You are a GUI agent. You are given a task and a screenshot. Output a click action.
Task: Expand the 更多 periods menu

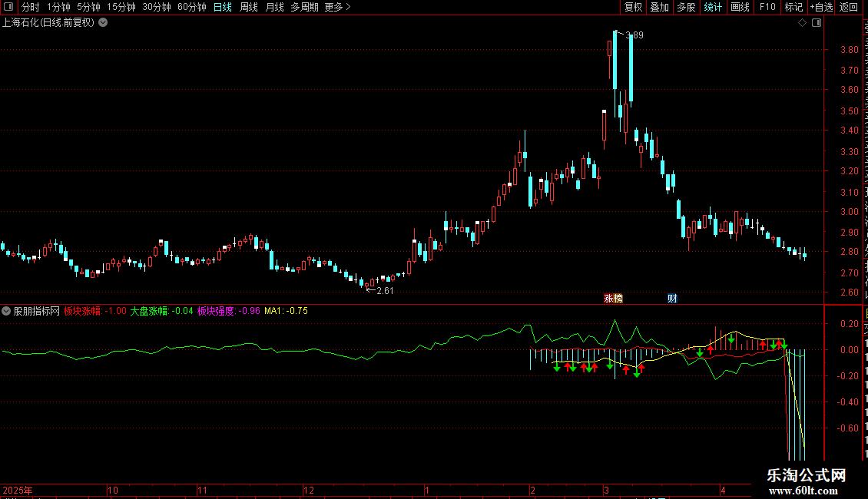tap(338, 7)
